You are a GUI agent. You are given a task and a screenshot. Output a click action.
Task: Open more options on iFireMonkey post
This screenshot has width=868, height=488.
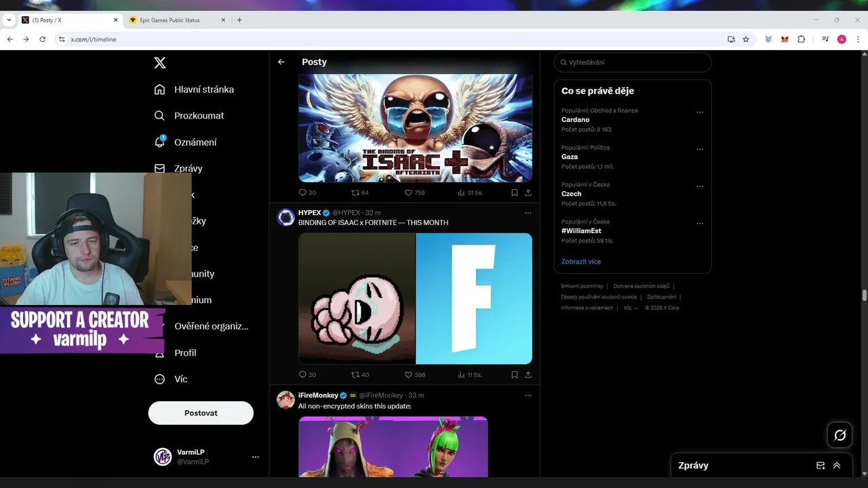(x=528, y=395)
